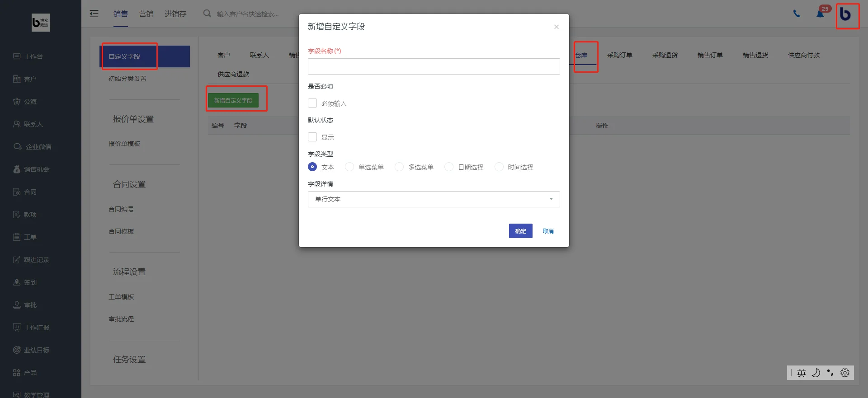Toggle IME punctuation icon

(x=830, y=373)
